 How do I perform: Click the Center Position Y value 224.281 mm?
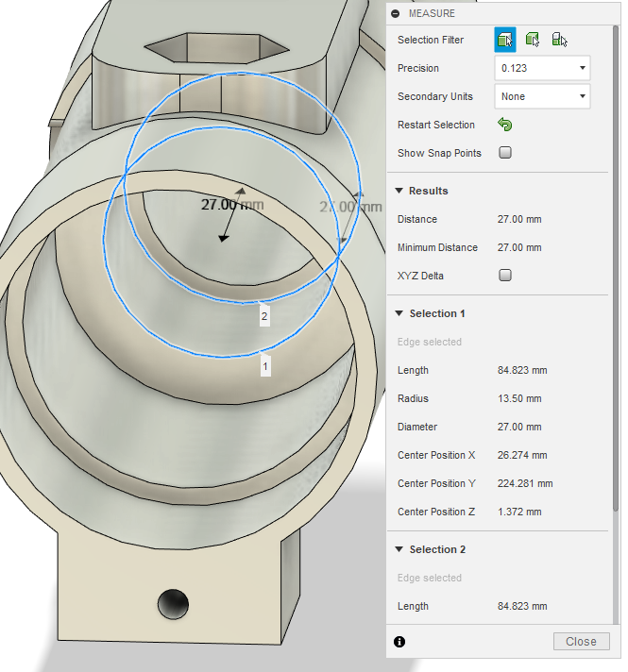525,483
